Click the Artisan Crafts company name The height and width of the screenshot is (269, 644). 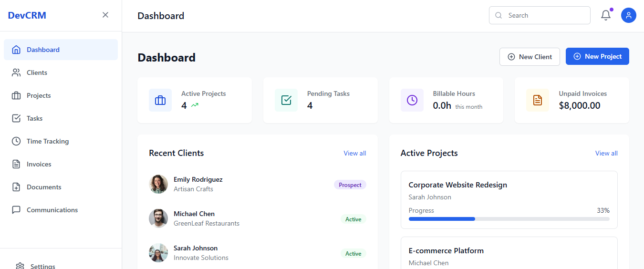tap(193, 189)
